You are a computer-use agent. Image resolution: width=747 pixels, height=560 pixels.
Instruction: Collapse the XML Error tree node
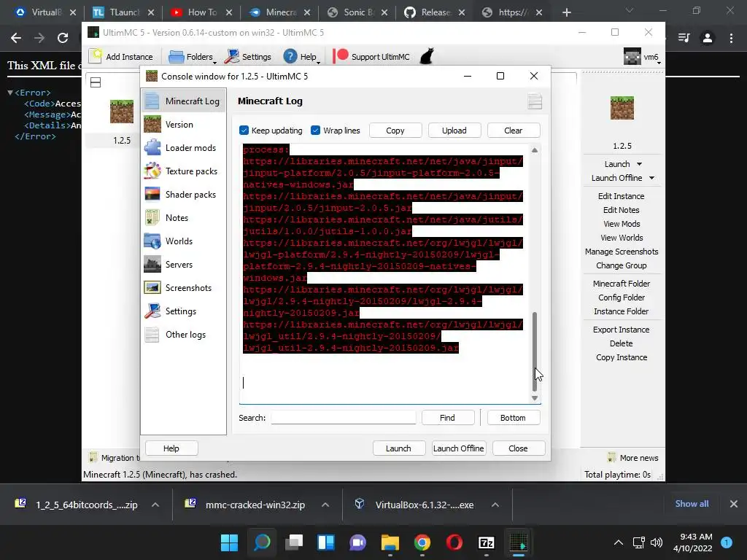[x=10, y=93]
